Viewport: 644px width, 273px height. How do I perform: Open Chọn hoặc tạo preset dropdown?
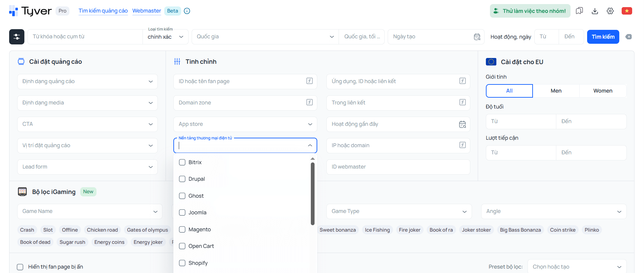tap(577, 267)
